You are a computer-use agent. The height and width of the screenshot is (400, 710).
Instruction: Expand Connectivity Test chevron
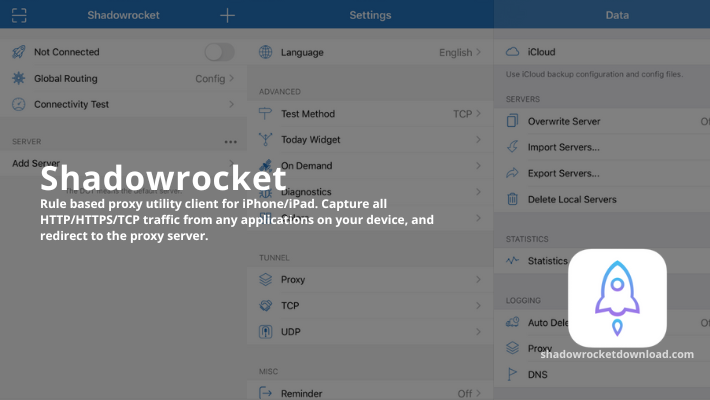coord(231,104)
